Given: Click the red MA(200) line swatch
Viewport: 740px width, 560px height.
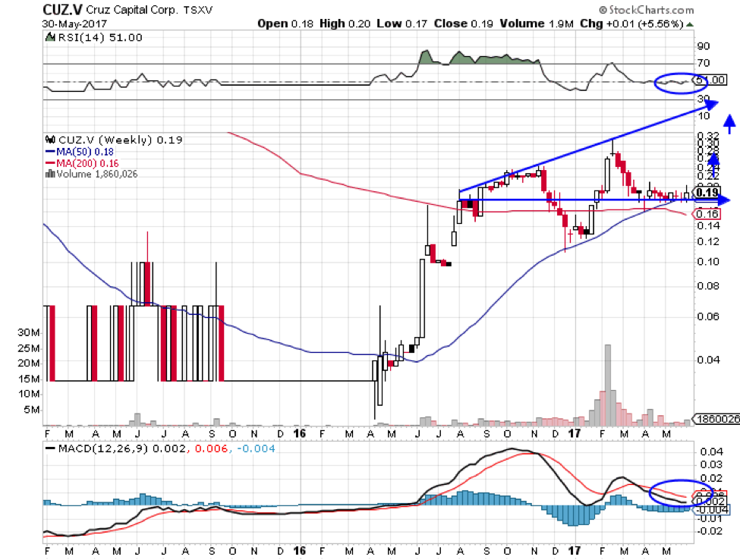Looking at the screenshot, I should click(x=50, y=163).
